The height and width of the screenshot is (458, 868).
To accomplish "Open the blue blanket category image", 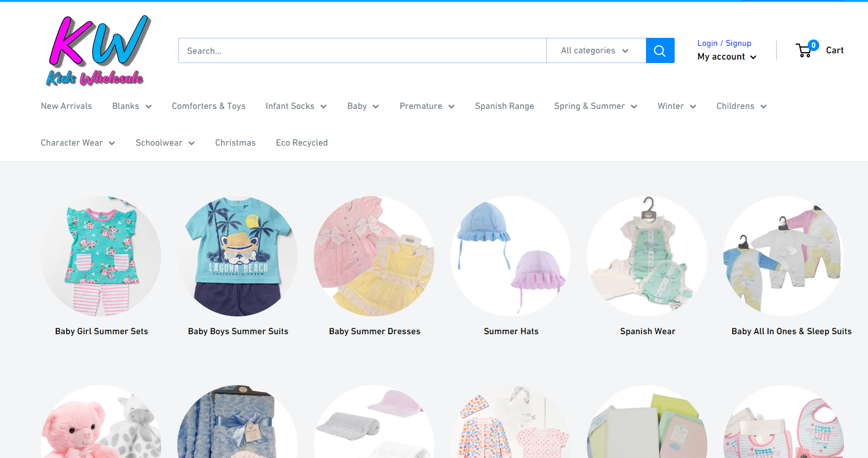I will click(238, 422).
